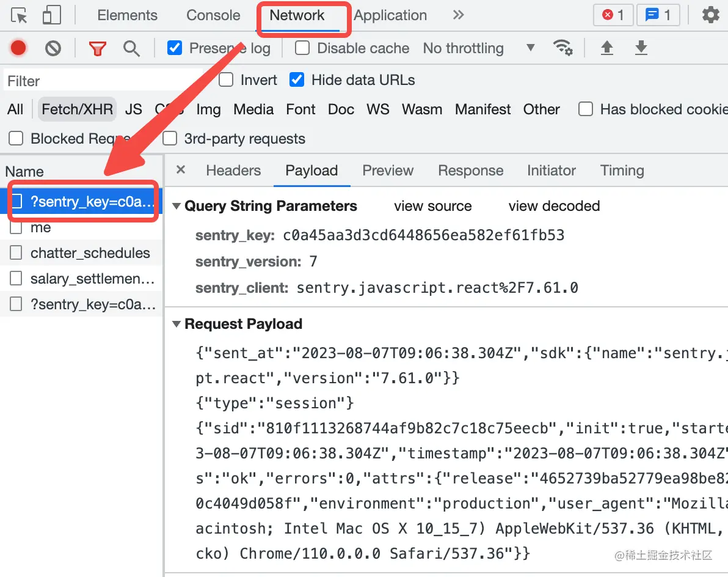This screenshot has height=577, width=728.
Task: Focus the Filter text field
Action: pyautogui.click(x=103, y=81)
